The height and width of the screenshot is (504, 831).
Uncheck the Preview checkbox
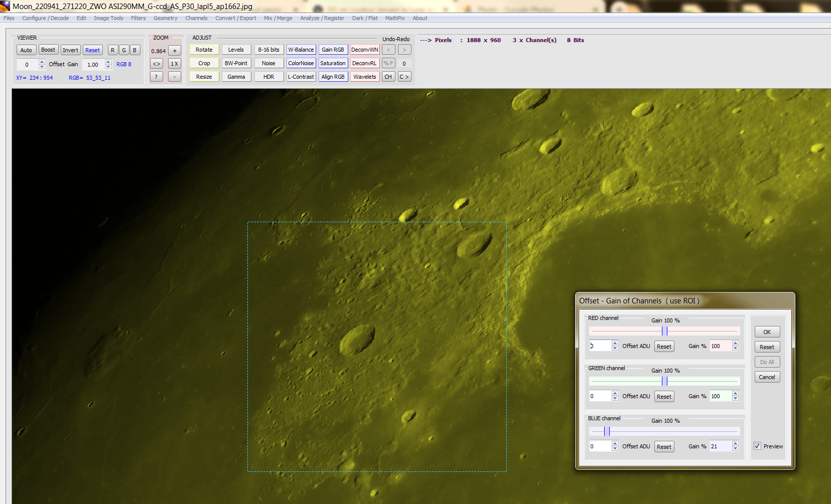(x=757, y=446)
